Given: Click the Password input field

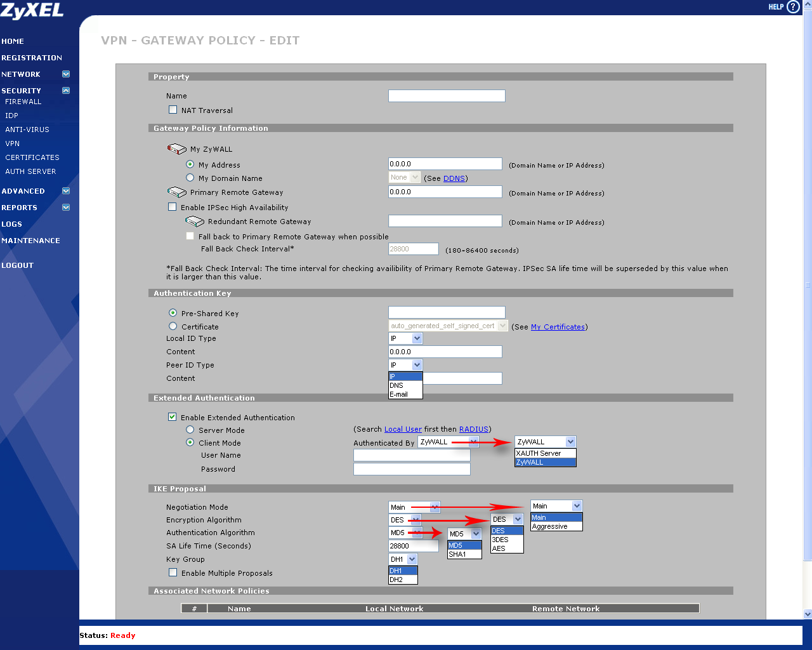Looking at the screenshot, I should click(412, 469).
